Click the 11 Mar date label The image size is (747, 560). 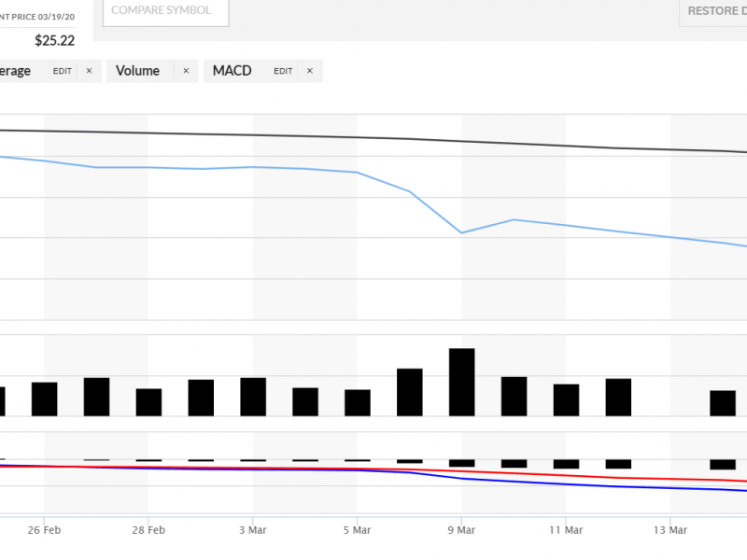pyautogui.click(x=566, y=530)
